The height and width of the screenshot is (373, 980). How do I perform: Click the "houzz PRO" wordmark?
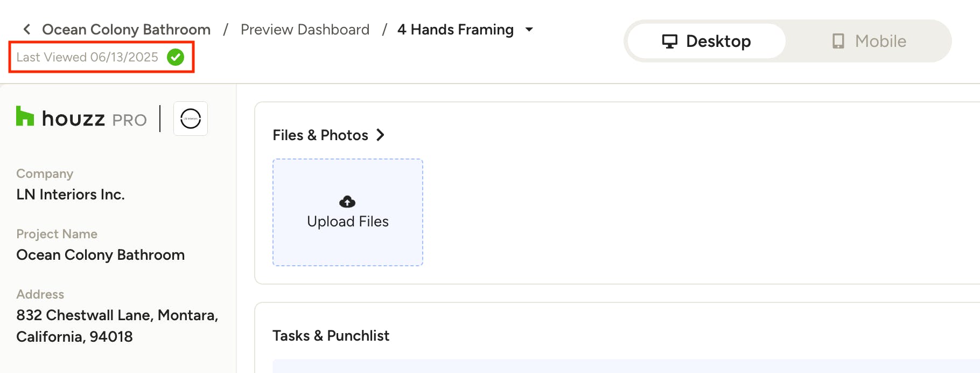pos(94,119)
